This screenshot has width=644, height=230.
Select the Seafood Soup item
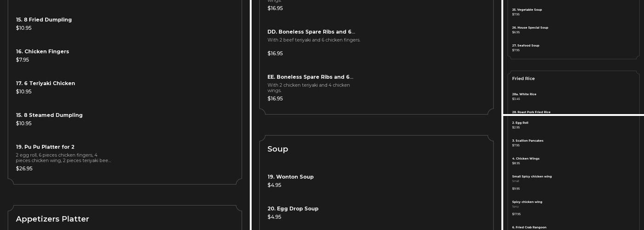point(525,46)
